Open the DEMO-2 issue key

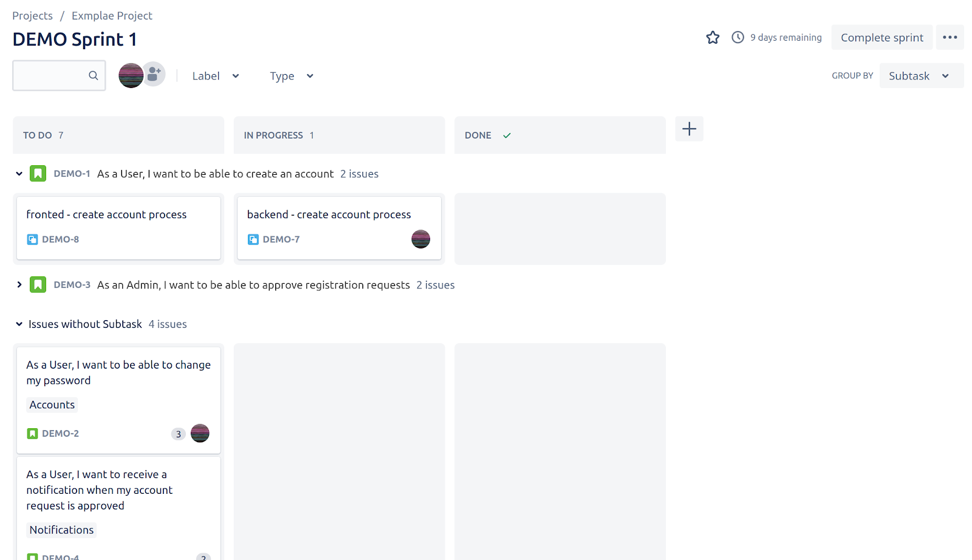pos(60,434)
